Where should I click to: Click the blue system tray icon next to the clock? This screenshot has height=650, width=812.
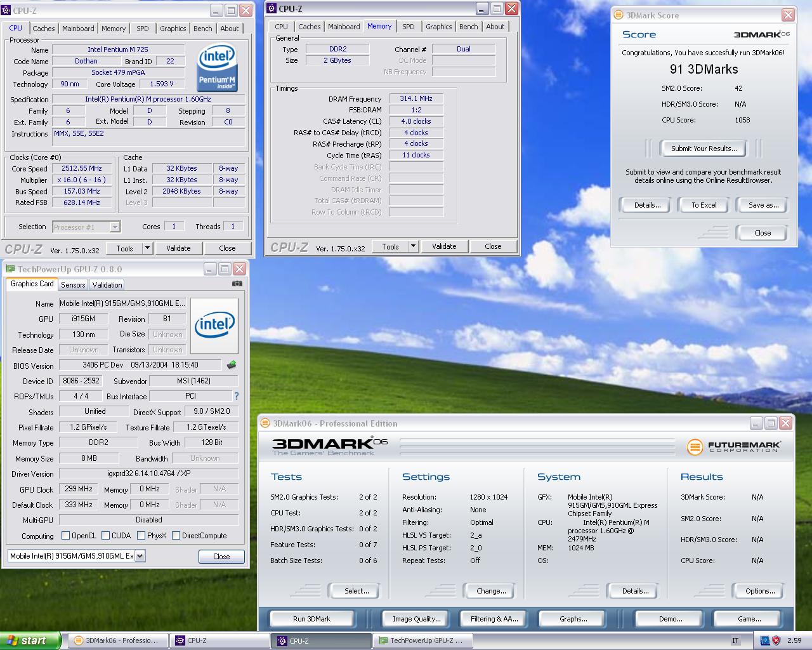[x=764, y=640]
